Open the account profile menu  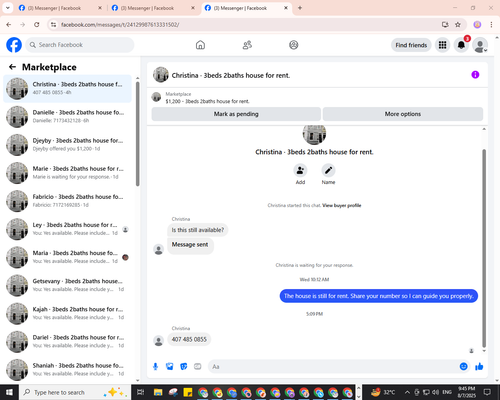click(x=480, y=45)
